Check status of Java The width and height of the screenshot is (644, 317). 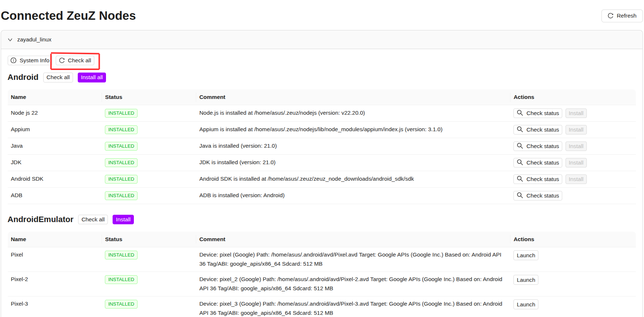pyautogui.click(x=538, y=146)
